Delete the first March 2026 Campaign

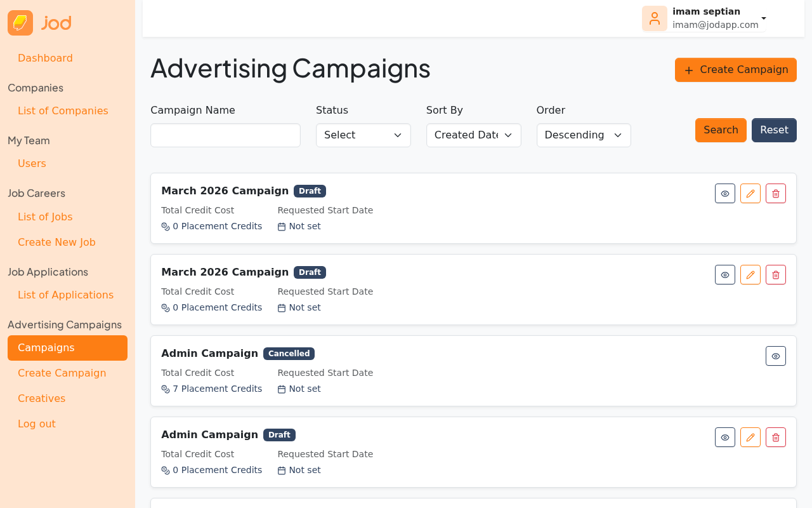(775, 193)
